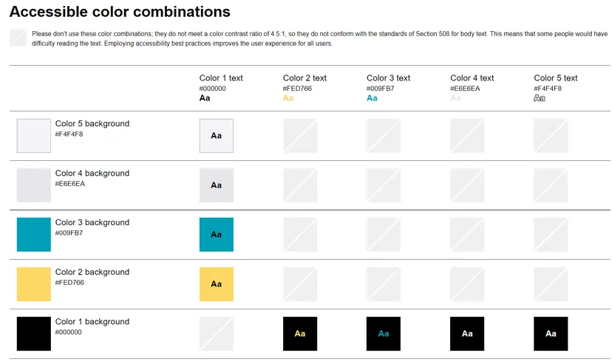This screenshot has height=364, width=612.
Task: Click black text on Color 4 gray sample
Action: pos(217,185)
